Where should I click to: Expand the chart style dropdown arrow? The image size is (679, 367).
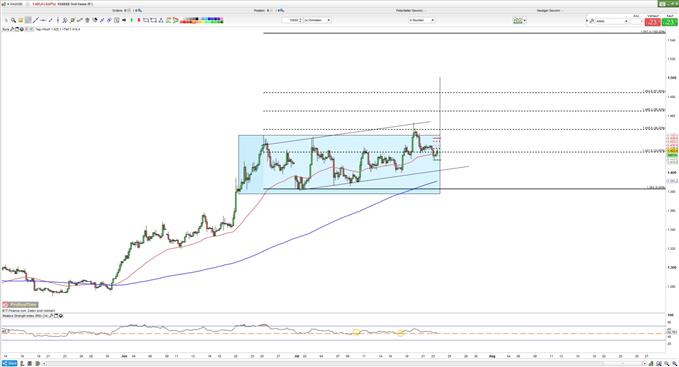(525, 20)
